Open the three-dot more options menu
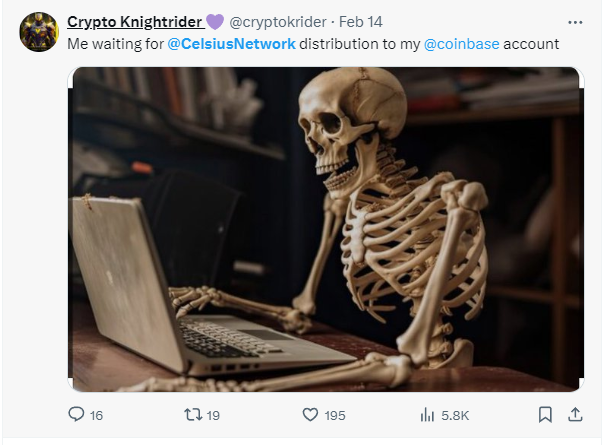The width and height of the screenshot is (606, 445). pyautogui.click(x=575, y=22)
